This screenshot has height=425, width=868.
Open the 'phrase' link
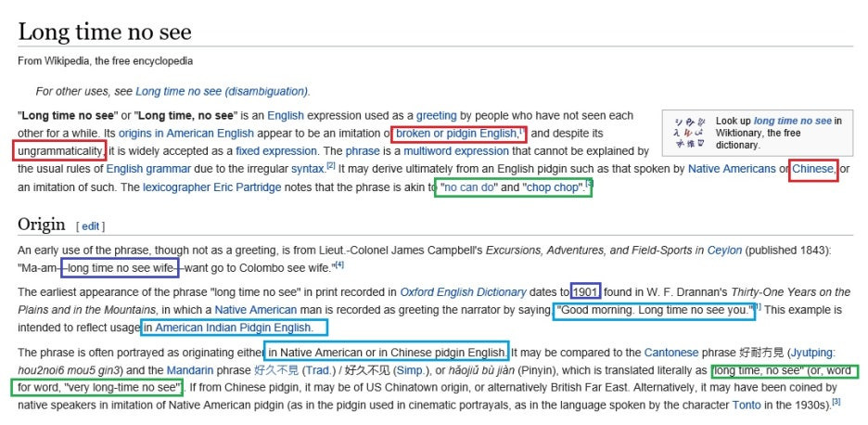tap(363, 151)
